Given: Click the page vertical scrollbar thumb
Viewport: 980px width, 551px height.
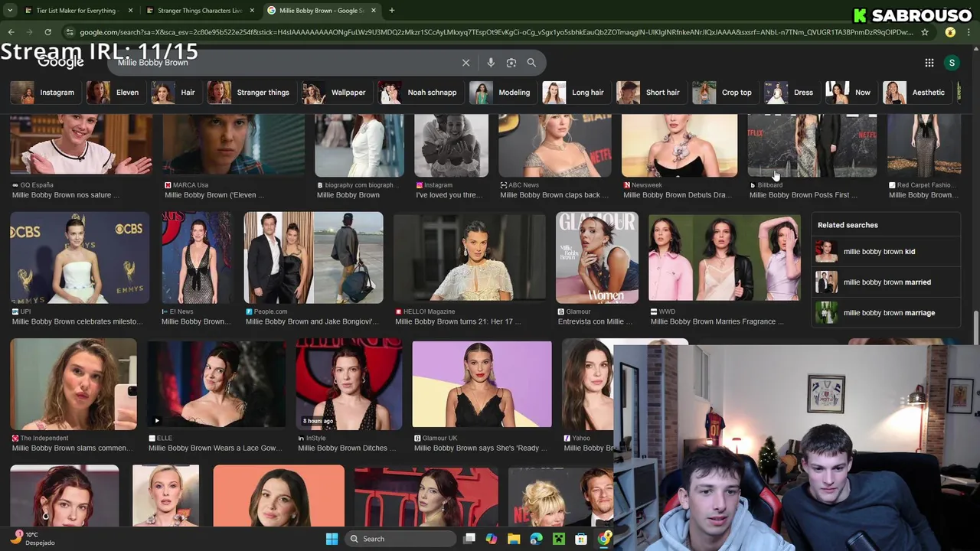Looking at the screenshot, I should [975, 328].
